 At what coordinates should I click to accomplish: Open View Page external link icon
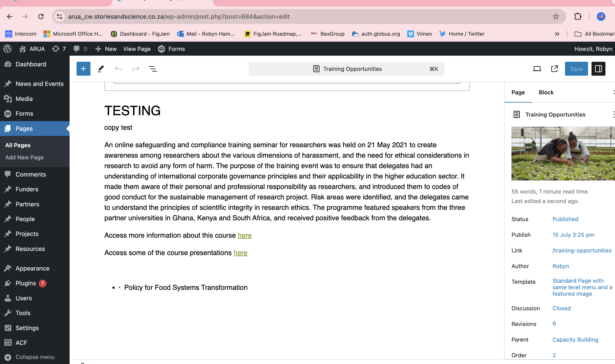(x=554, y=69)
